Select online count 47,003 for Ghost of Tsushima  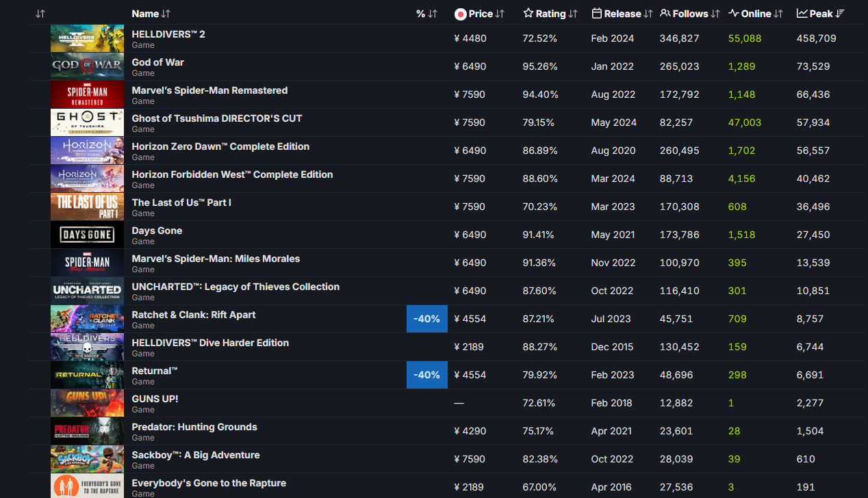745,122
